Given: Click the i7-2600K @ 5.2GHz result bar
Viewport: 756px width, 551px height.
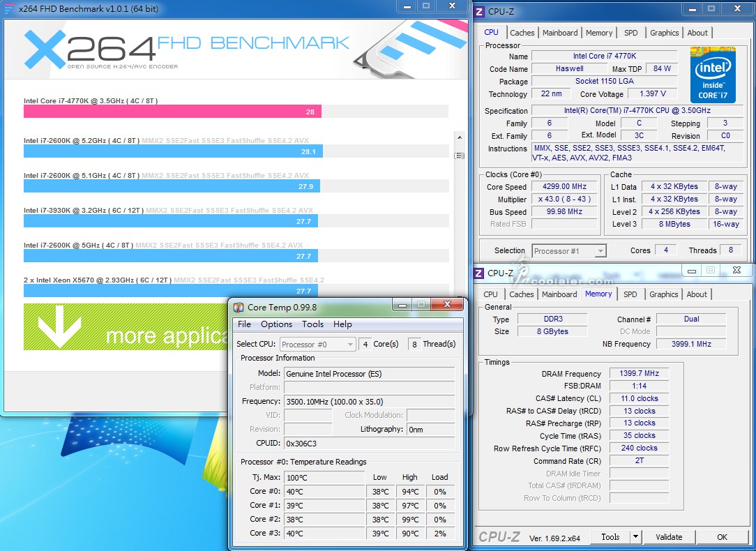Looking at the screenshot, I should (x=173, y=151).
